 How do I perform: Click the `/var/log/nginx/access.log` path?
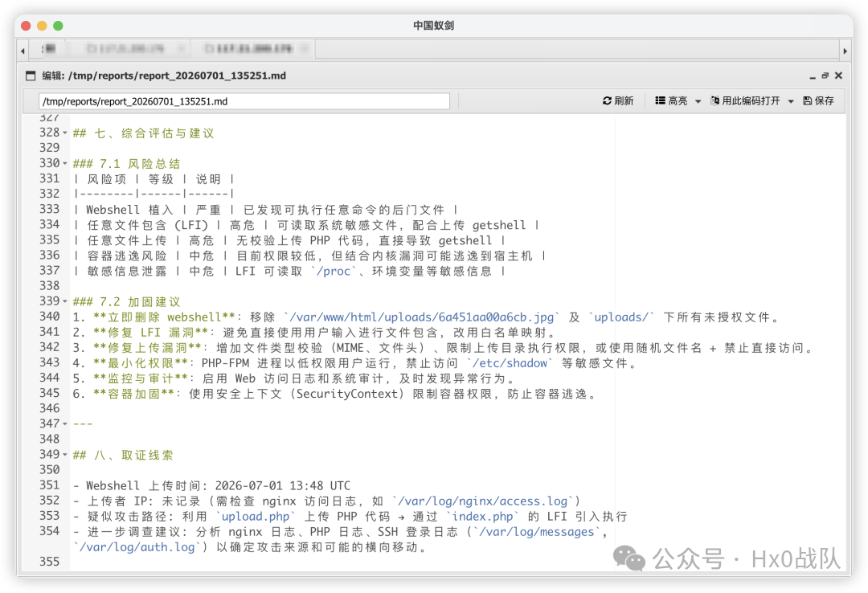click(483, 501)
